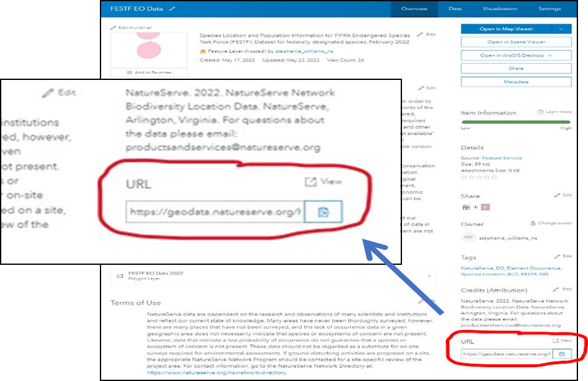The height and width of the screenshot is (381, 588).
Task: Open the Settings tab
Action: click(549, 9)
